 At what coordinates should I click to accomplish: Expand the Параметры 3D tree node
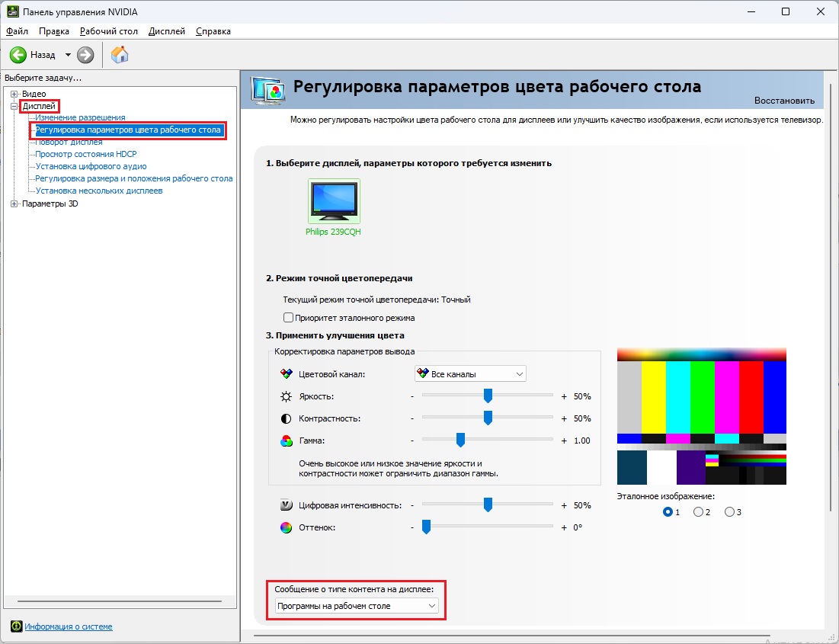pos(14,203)
